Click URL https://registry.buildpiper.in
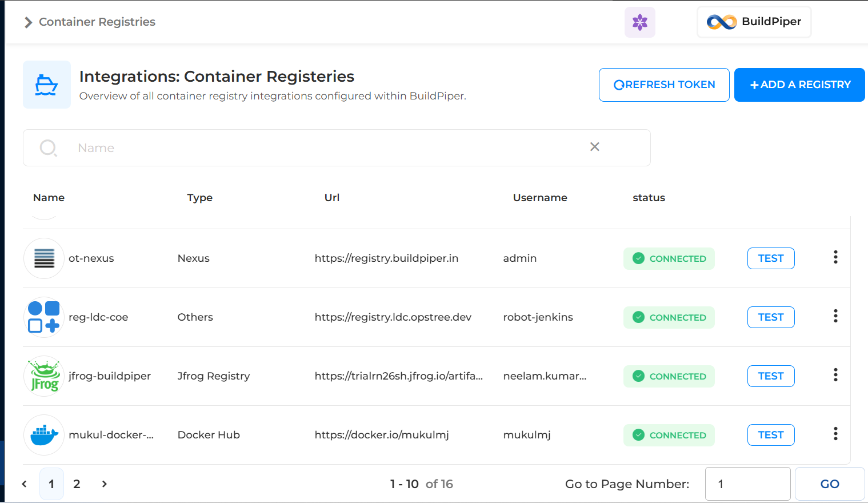Screen dimensions: 868x503 [386, 258]
